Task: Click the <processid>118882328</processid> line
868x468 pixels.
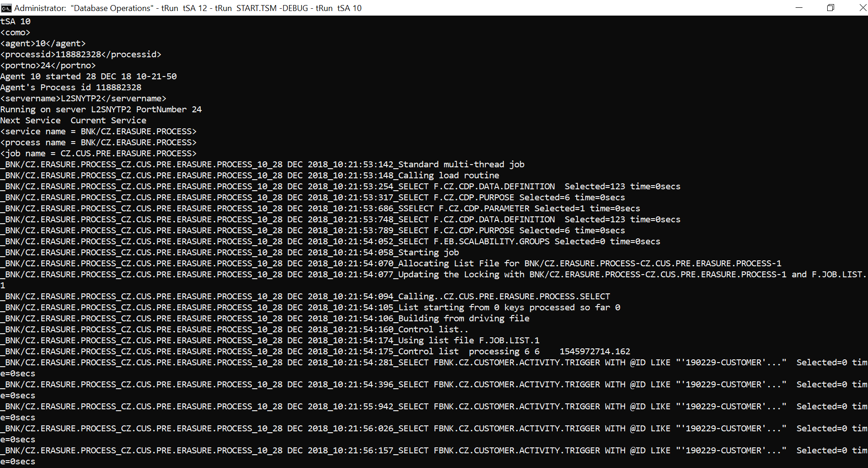Action: point(81,55)
